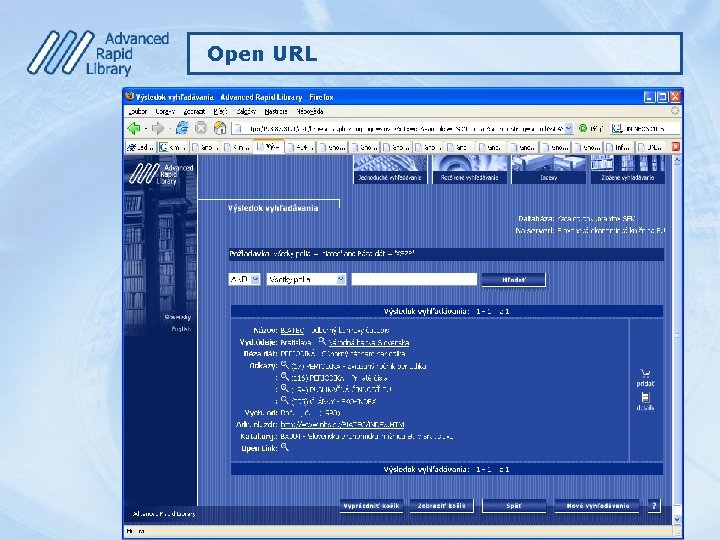Switch to the active Výs... browser tab
720x540 pixels.
tap(268, 147)
